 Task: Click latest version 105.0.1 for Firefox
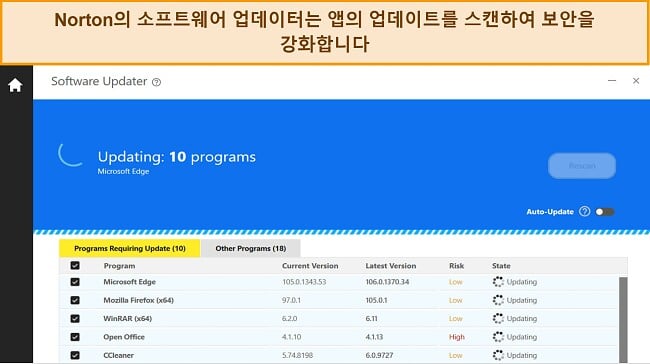click(x=376, y=300)
